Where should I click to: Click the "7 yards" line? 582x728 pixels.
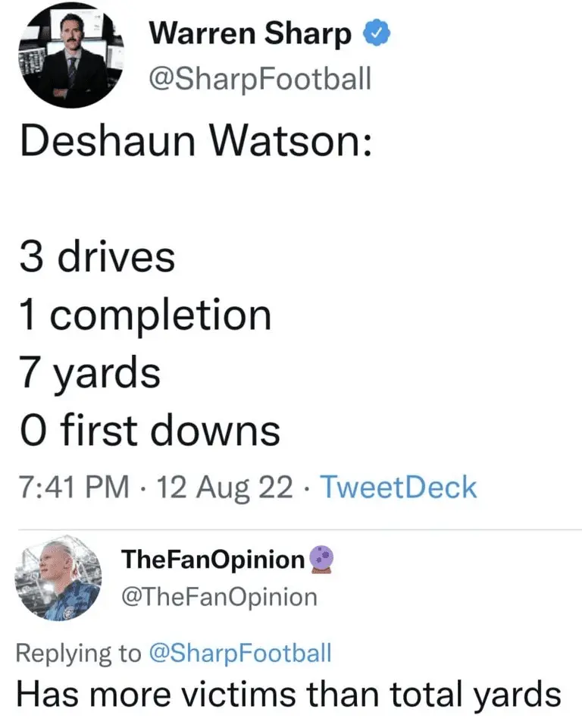89,372
